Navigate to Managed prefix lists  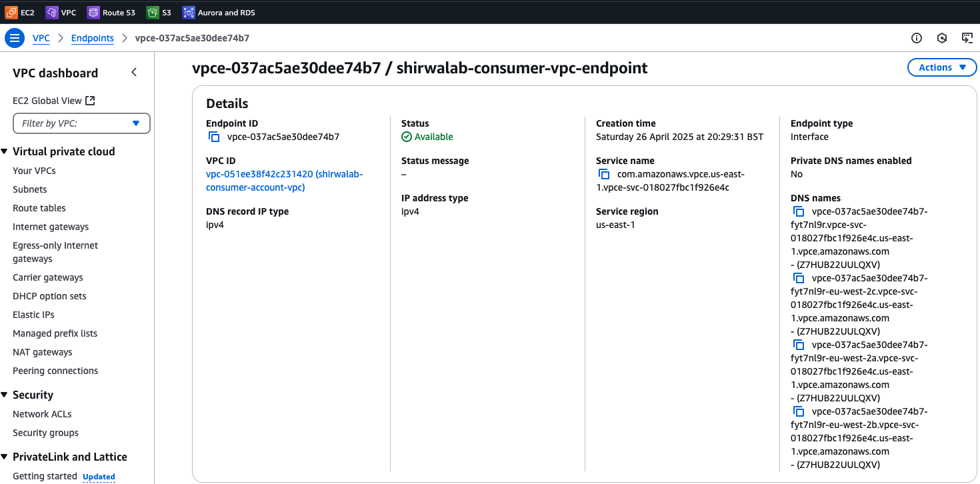pyautogui.click(x=55, y=333)
